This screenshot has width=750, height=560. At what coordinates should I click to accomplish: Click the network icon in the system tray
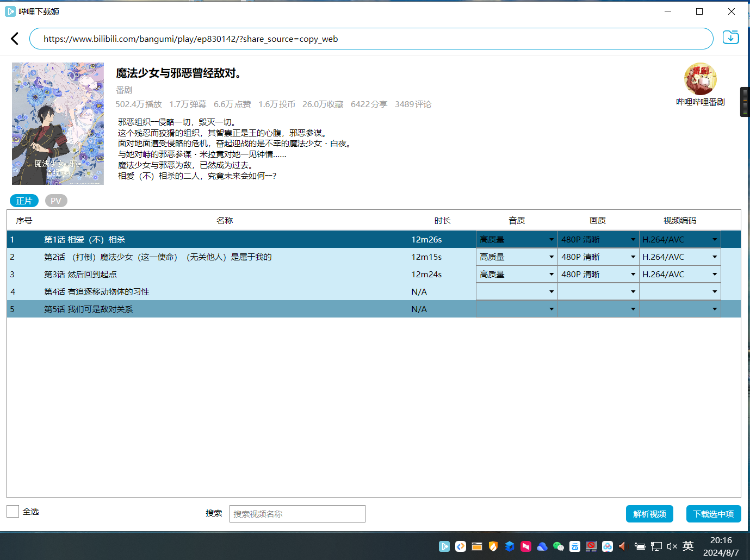656,546
